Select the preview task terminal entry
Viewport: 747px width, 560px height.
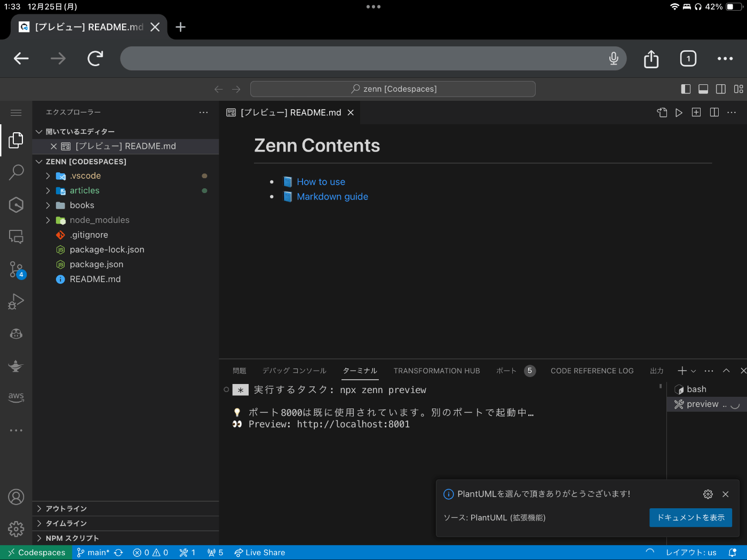707,404
